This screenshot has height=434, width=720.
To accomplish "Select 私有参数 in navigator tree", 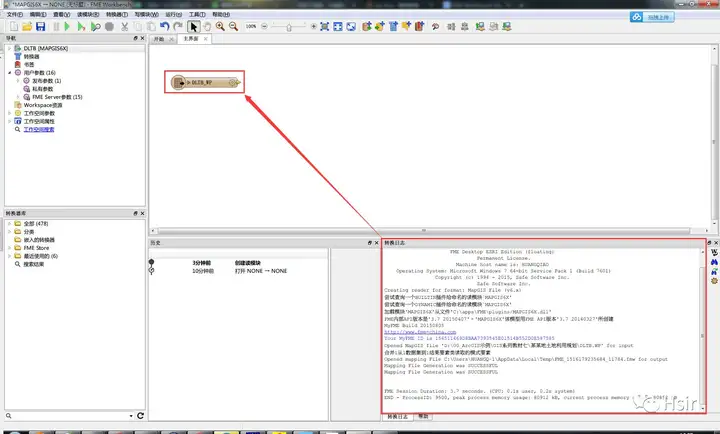I will [42, 89].
